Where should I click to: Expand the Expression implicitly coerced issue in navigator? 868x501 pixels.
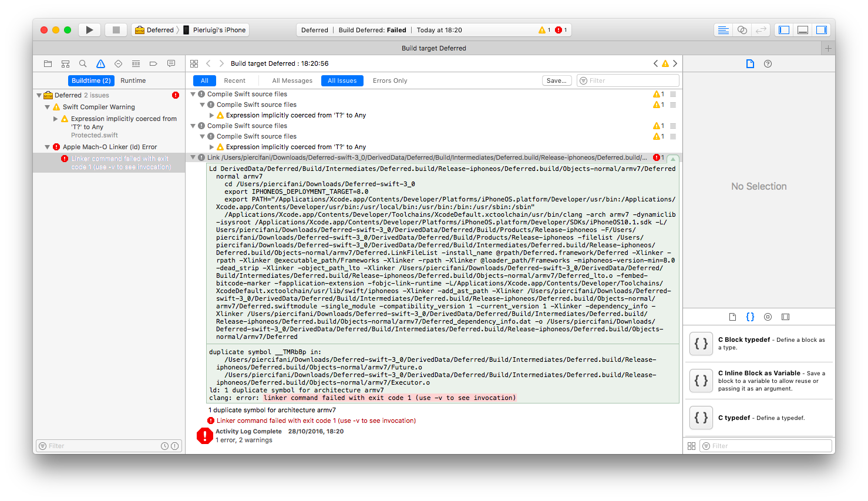tap(56, 119)
